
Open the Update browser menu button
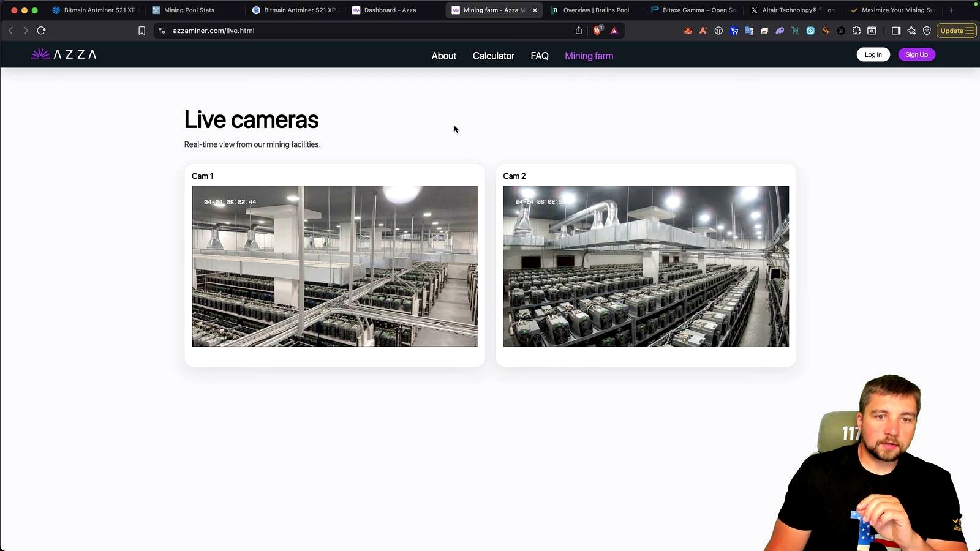[x=956, y=31]
